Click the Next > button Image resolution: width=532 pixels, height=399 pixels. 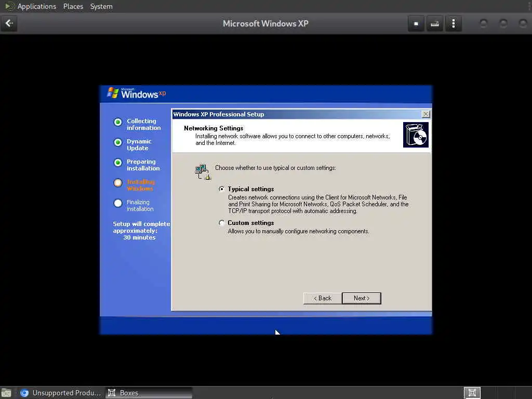[362, 298]
